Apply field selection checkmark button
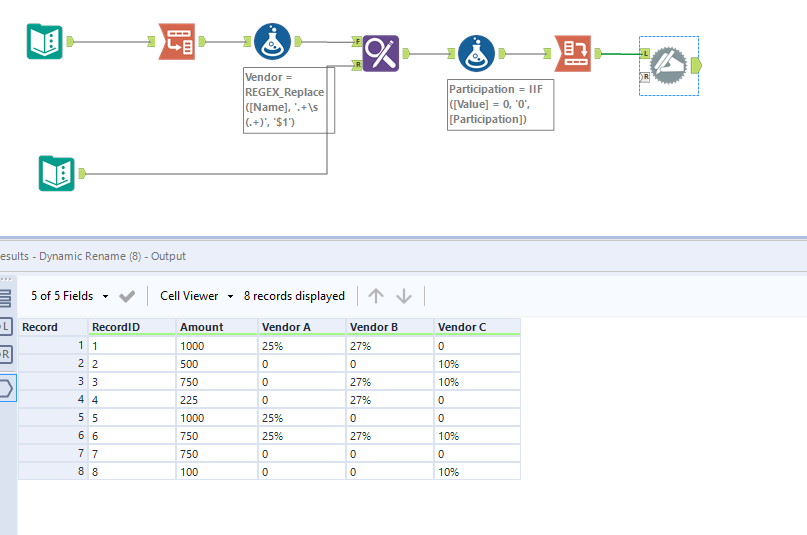Viewport: 807px width, 535px height. [x=127, y=296]
